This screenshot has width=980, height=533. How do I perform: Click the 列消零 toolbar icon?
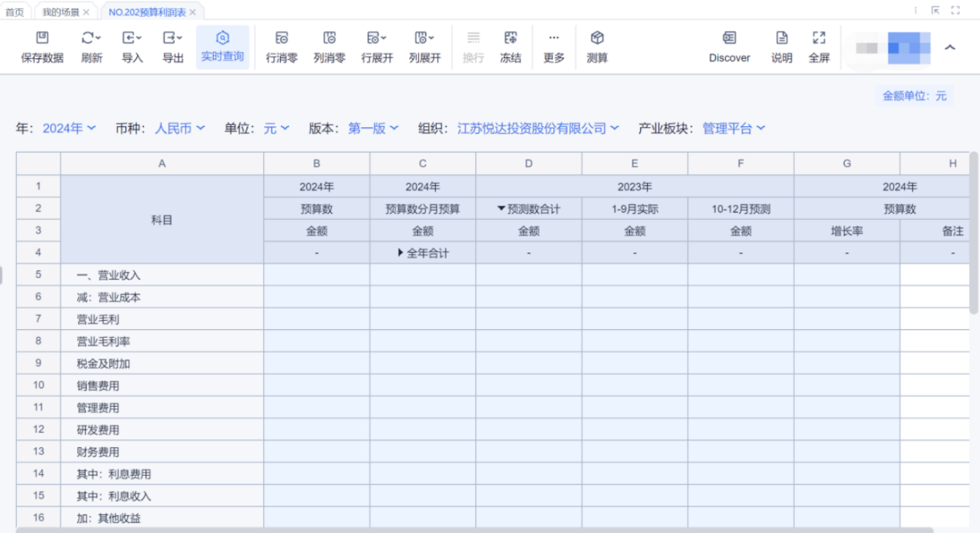click(329, 39)
